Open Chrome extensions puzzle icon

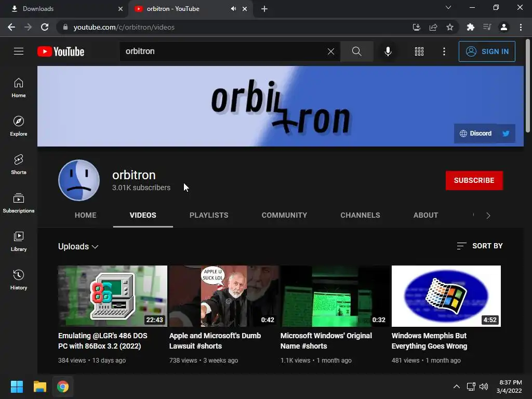point(471,27)
